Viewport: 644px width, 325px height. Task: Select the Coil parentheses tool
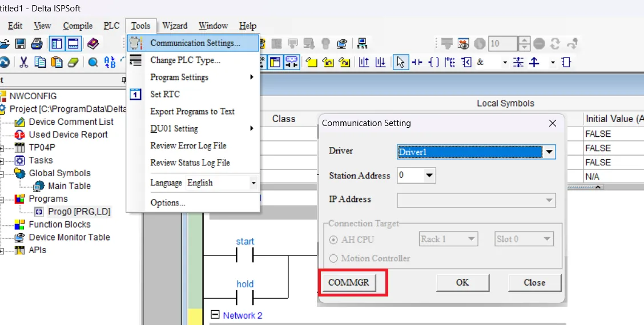coord(434,62)
